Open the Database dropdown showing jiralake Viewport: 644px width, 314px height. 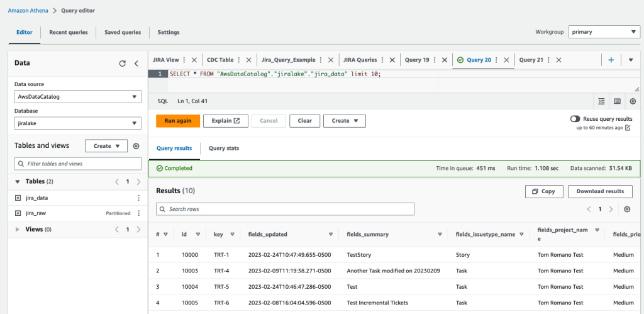pos(77,123)
